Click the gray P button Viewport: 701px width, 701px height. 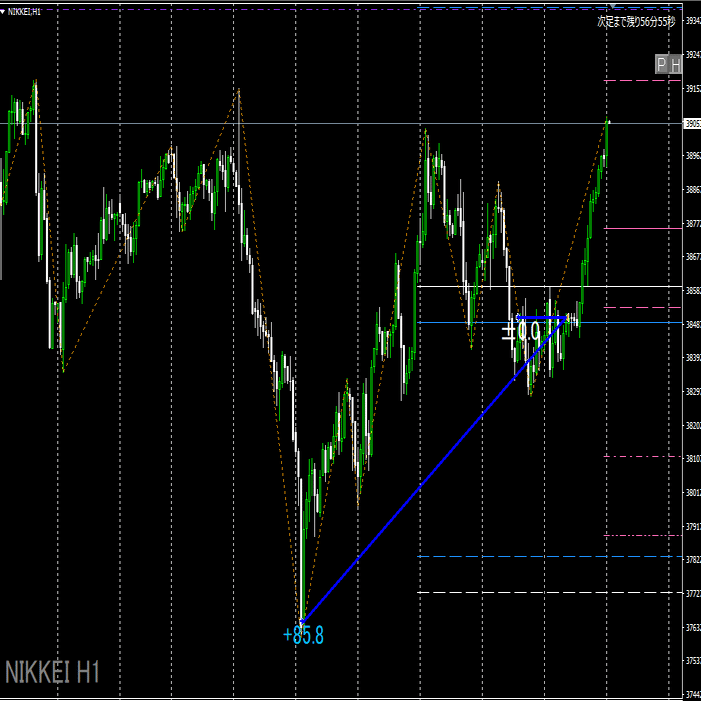pyautogui.click(x=661, y=64)
